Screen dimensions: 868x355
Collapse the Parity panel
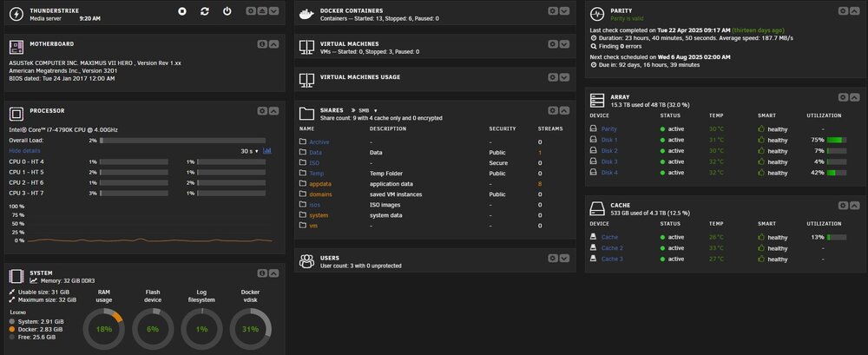click(x=854, y=11)
